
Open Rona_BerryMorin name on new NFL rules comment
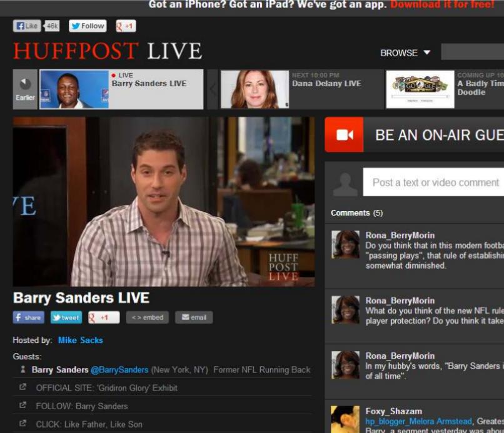400,301
